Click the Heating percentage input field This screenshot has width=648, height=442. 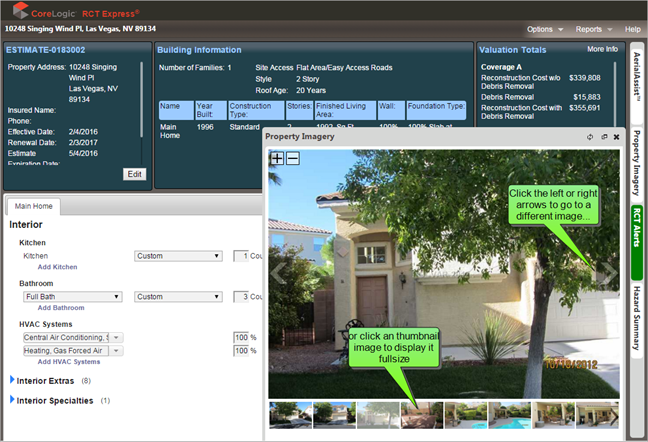coord(239,351)
